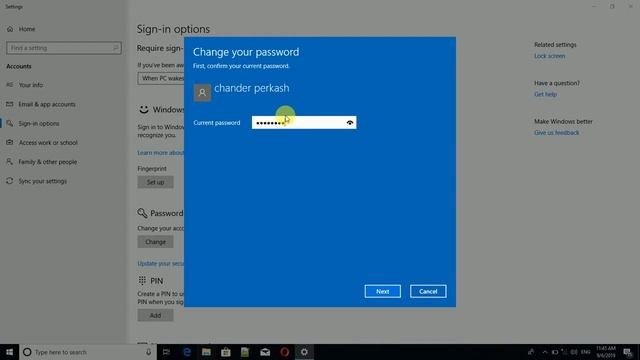Show hidden system tray icons
This screenshot has height=360, width=640.
pos(544,352)
